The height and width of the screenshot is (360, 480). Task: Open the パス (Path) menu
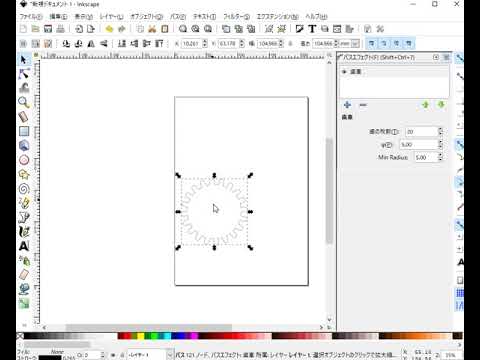click(x=178, y=16)
